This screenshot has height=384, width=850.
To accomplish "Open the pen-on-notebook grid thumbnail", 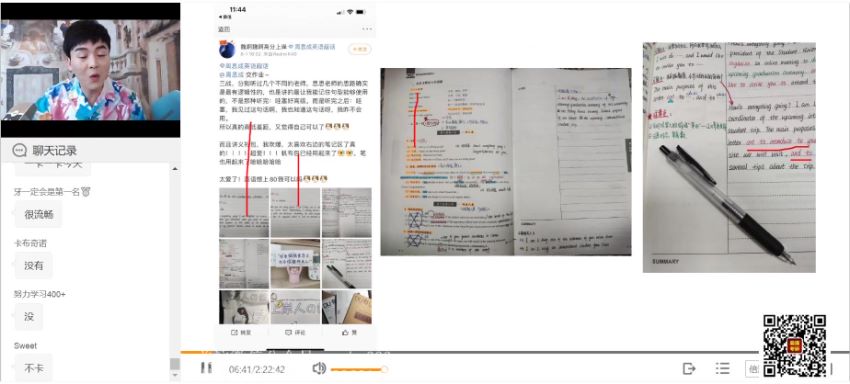I will coord(346,264).
